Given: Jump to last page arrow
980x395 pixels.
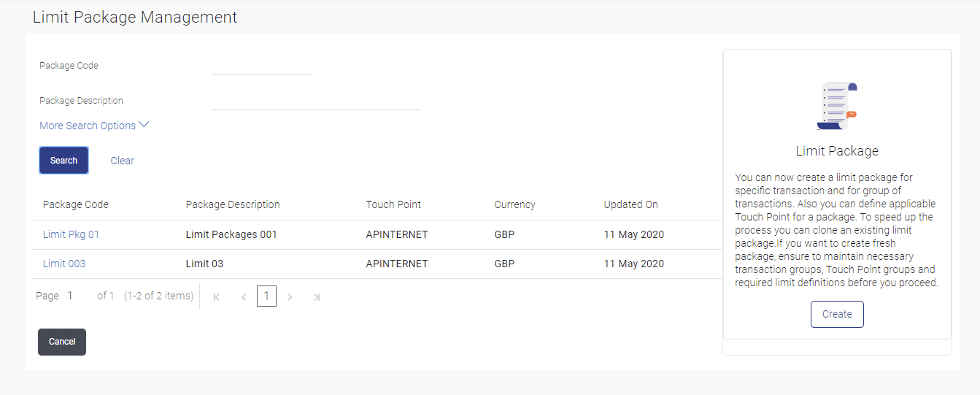Looking at the screenshot, I should 316,297.
